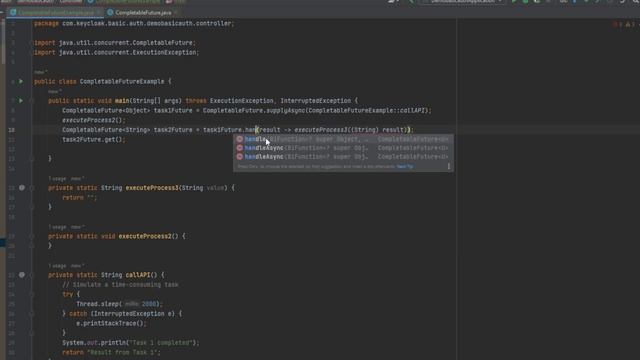Click the Next Tip link

pos(404,167)
